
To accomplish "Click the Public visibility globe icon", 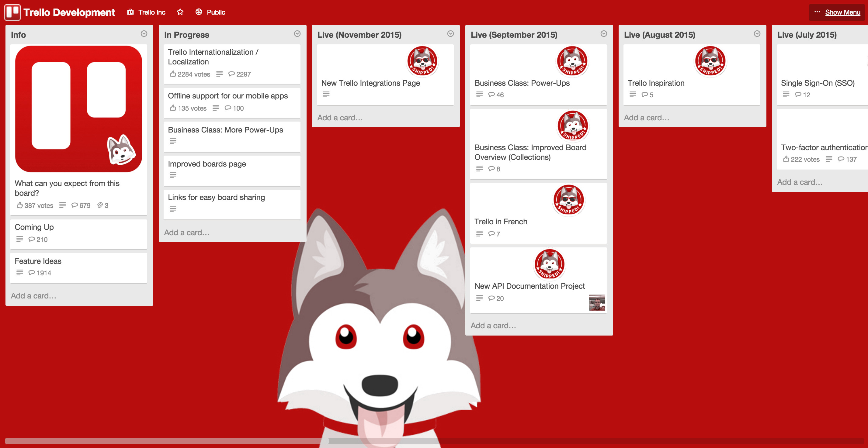I will 199,12.
